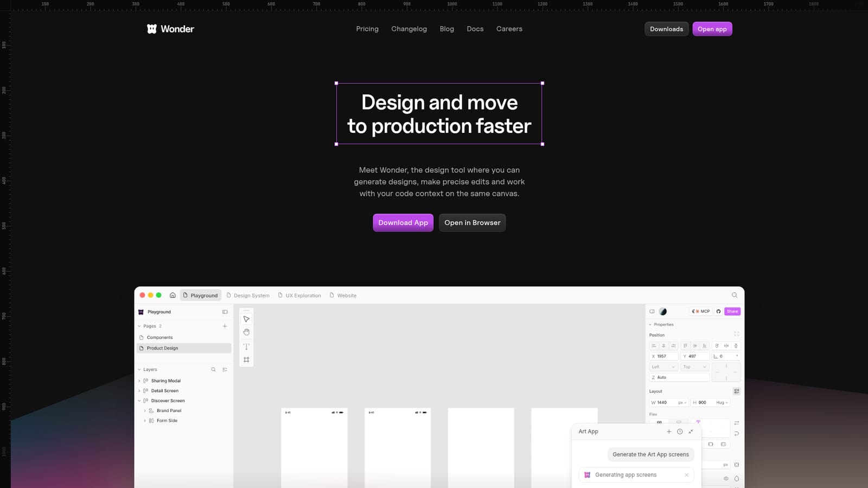The height and width of the screenshot is (488, 868).
Task: Toggle the right panel layout icon
Action: click(652, 311)
